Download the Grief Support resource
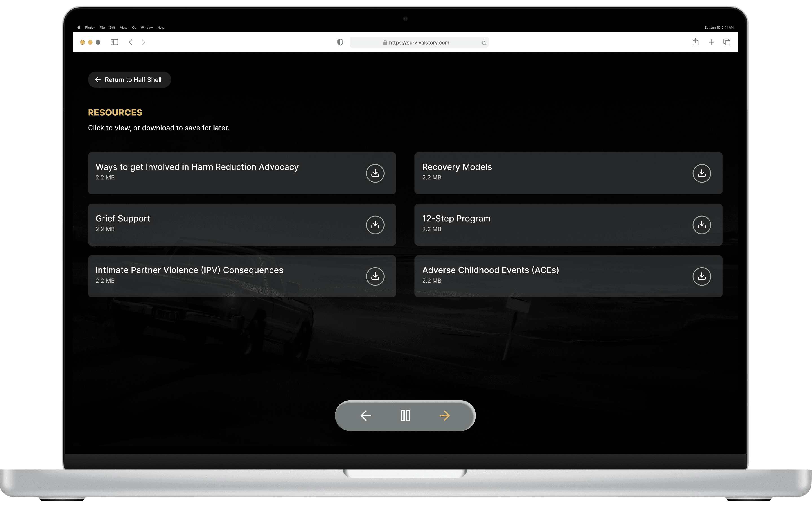This screenshot has height=507, width=812. click(375, 225)
